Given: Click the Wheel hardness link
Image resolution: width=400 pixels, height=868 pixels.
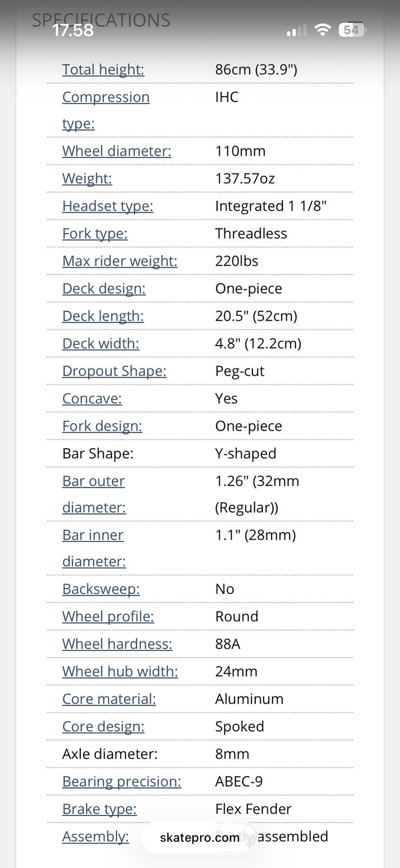Looking at the screenshot, I should (117, 644).
